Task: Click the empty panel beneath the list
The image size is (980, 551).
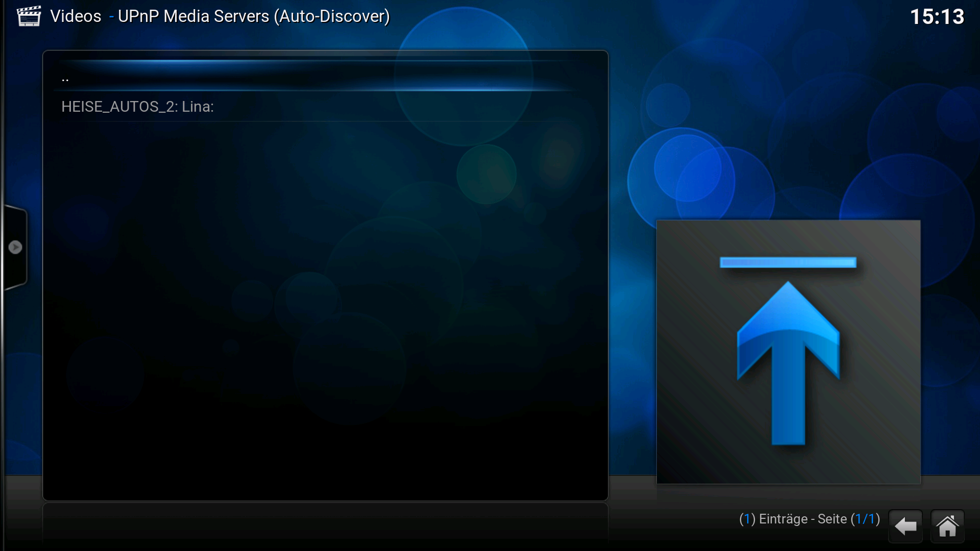Action: [325, 523]
